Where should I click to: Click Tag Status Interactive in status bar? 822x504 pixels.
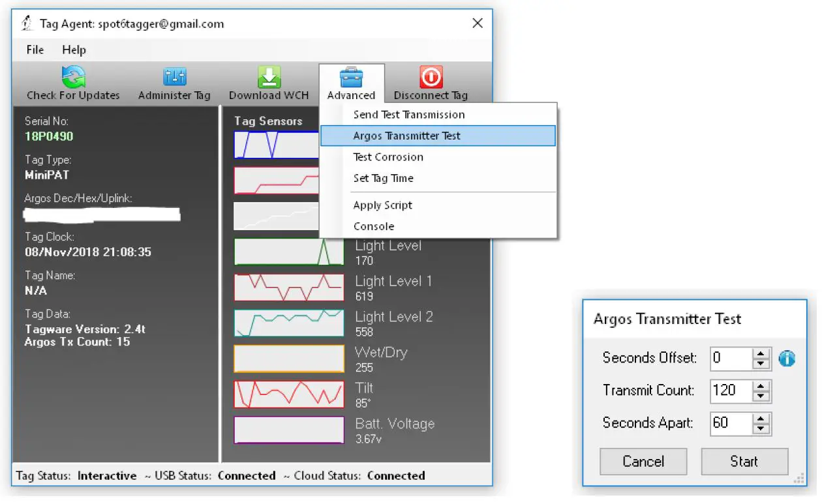76,476
